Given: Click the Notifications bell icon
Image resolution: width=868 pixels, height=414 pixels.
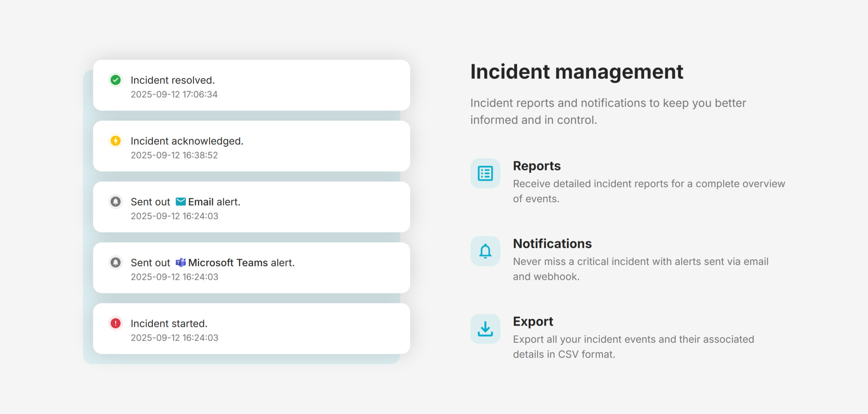Looking at the screenshot, I should (x=485, y=251).
